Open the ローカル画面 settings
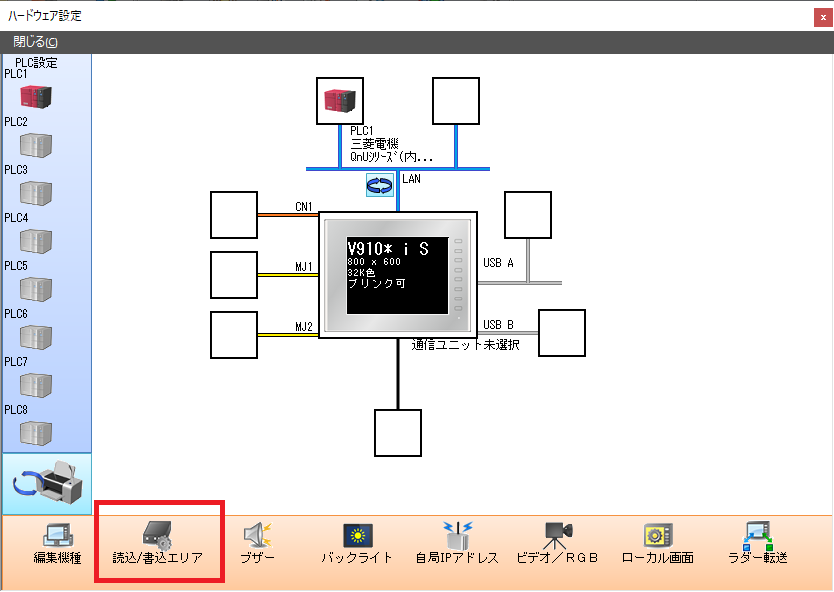Image resolution: width=834 pixels, height=592 pixels. point(657,543)
